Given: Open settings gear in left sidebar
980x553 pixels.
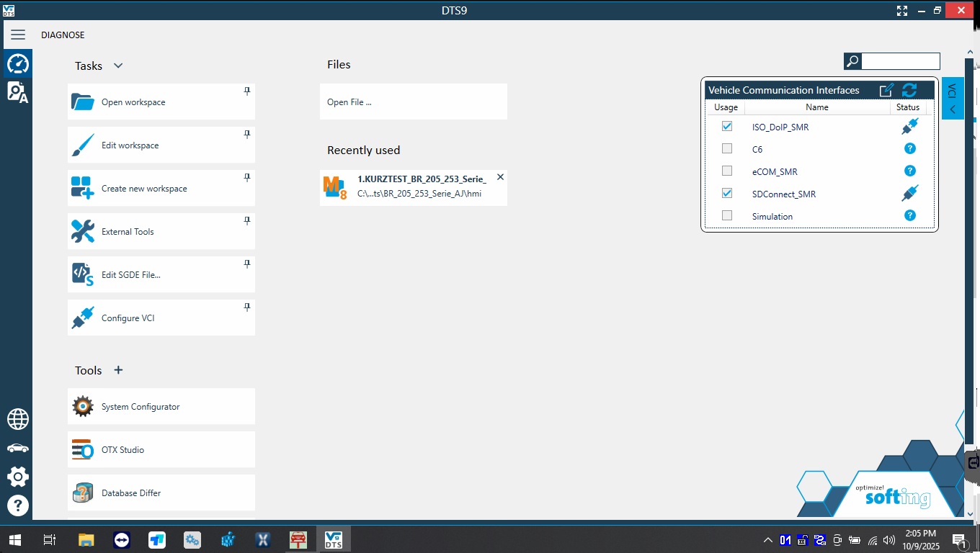Looking at the screenshot, I should [18, 476].
